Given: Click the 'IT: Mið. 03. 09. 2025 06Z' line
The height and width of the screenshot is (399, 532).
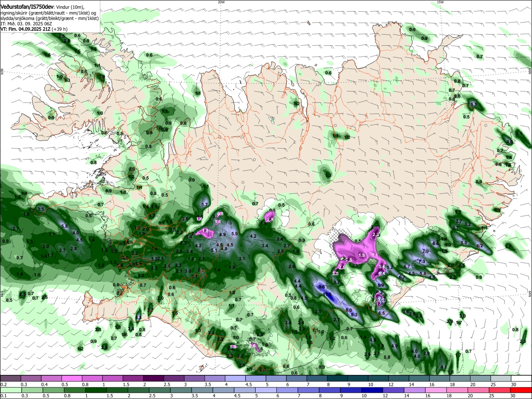Looking at the screenshot, I should tap(26, 24).
